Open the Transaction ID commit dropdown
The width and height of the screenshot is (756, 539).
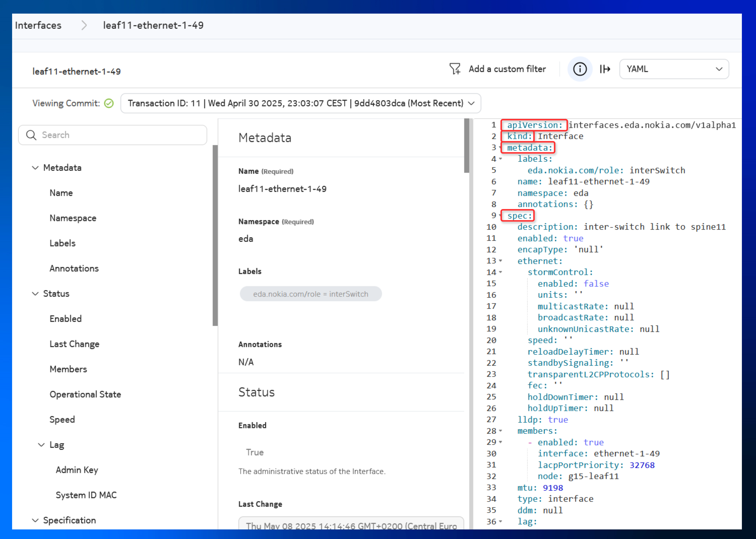pos(301,104)
